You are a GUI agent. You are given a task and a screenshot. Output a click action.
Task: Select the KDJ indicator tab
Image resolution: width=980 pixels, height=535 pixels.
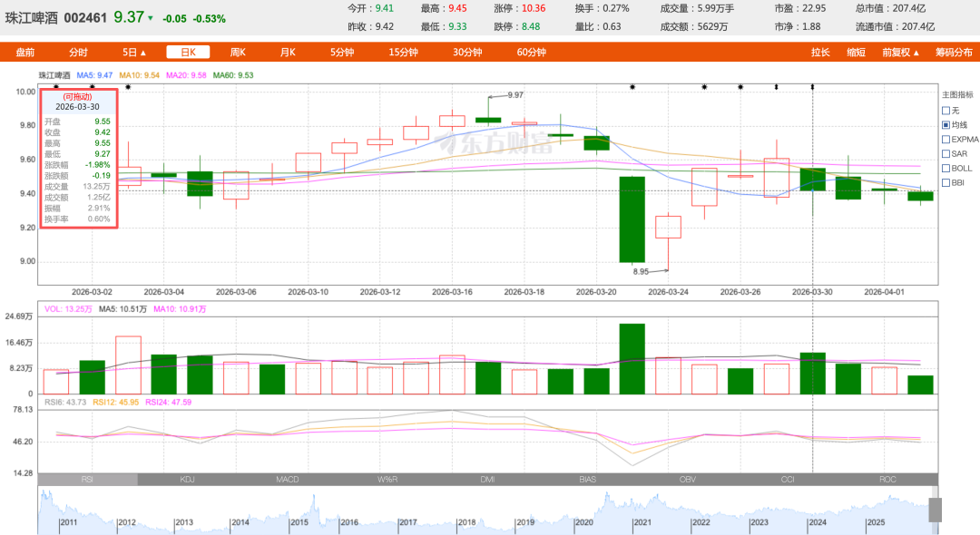(188, 480)
